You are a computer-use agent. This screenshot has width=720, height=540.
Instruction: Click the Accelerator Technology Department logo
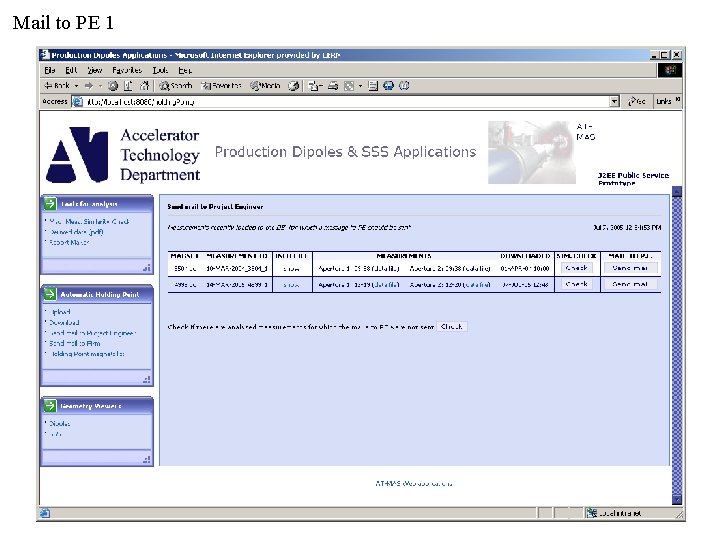pos(123,155)
